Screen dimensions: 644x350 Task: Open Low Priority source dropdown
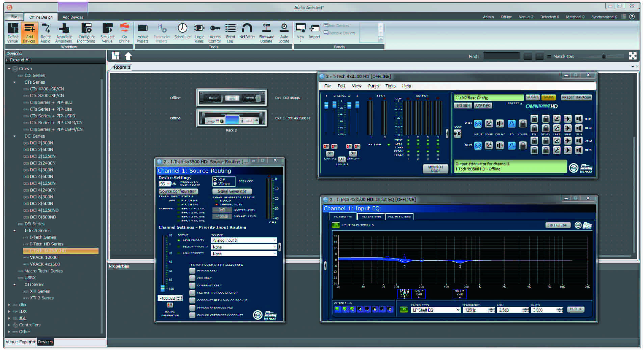244,254
